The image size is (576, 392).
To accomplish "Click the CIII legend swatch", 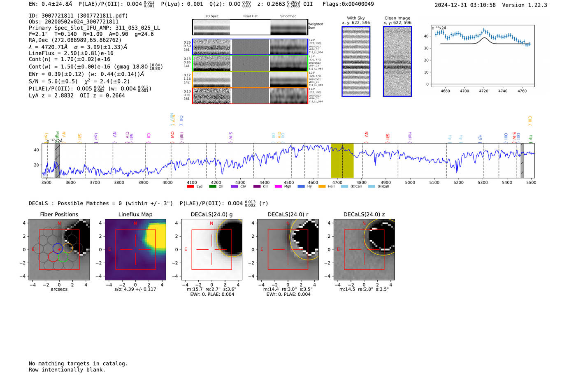I will (x=257, y=186).
